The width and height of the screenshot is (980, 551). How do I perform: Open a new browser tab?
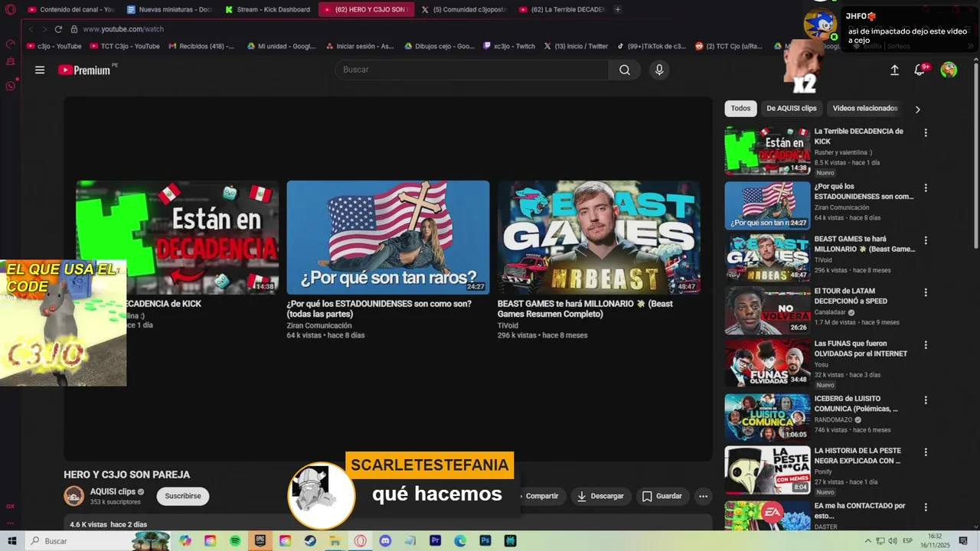(x=618, y=9)
